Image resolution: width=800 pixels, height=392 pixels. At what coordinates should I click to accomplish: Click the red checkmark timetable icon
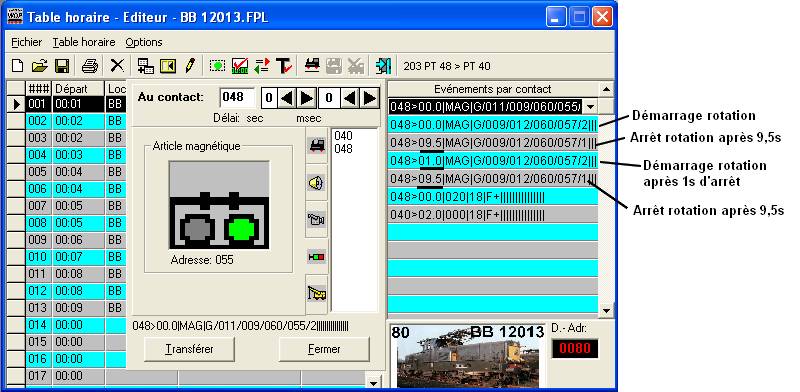pos(240,66)
